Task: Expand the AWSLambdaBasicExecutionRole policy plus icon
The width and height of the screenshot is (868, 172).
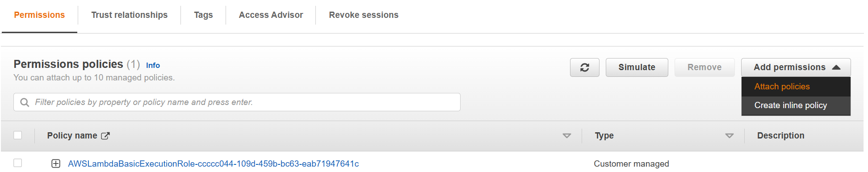Action: click(56, 164)
